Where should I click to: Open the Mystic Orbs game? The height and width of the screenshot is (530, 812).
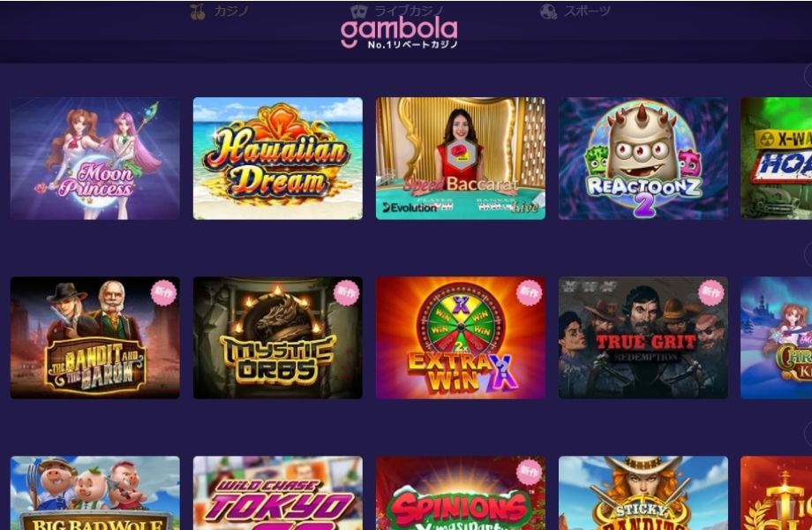coord(277,337)
